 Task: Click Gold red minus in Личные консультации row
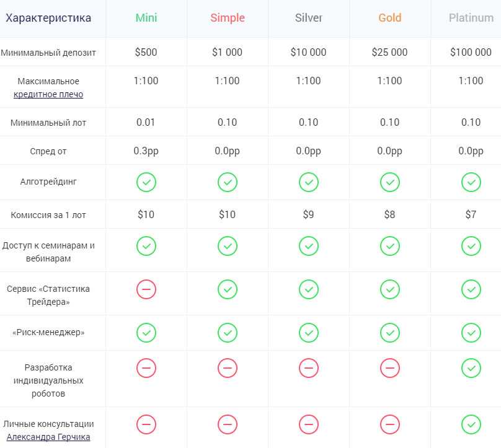point(390,424)
